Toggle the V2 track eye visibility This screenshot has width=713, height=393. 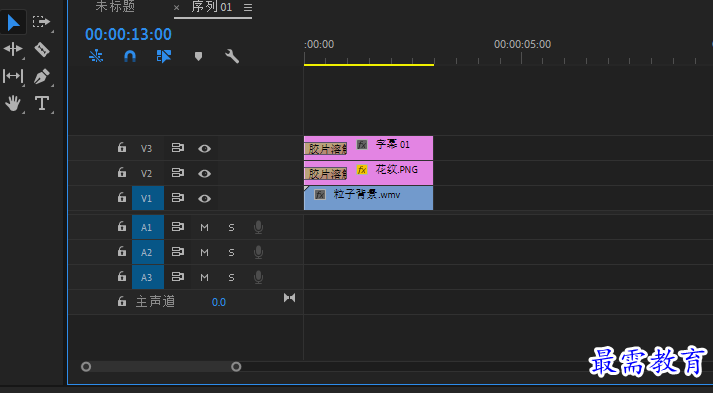pyautogui.click(x=204, y=174)
